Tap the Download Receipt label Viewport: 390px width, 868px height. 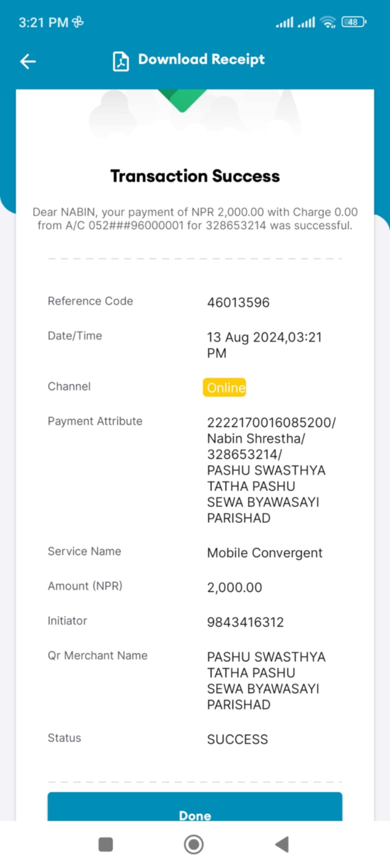click(201, 60)
